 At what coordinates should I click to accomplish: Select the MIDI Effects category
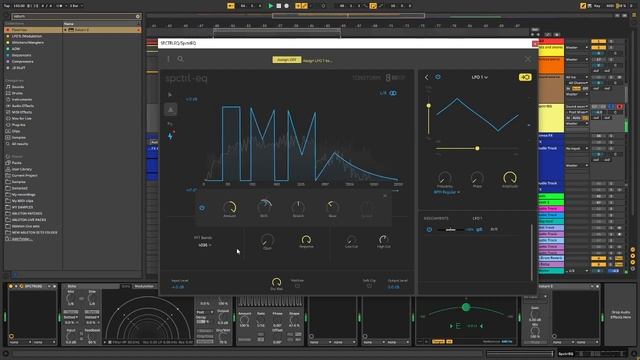(22, 112)
